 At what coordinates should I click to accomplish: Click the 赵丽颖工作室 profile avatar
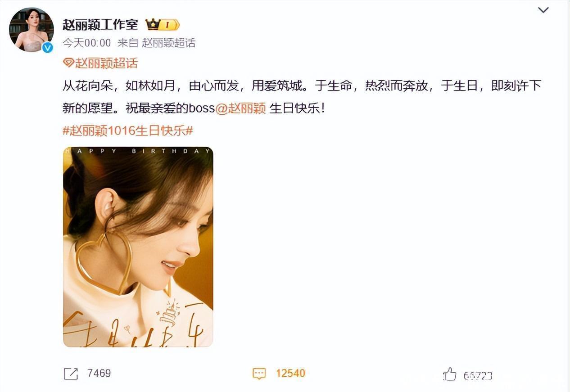coord(31,30)
